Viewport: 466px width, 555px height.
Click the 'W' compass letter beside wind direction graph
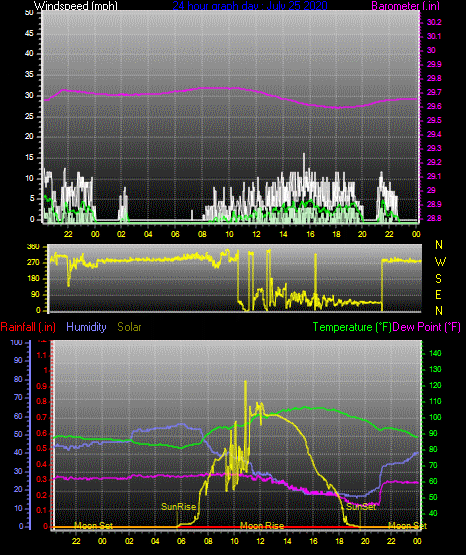click(x=440, y=262)
